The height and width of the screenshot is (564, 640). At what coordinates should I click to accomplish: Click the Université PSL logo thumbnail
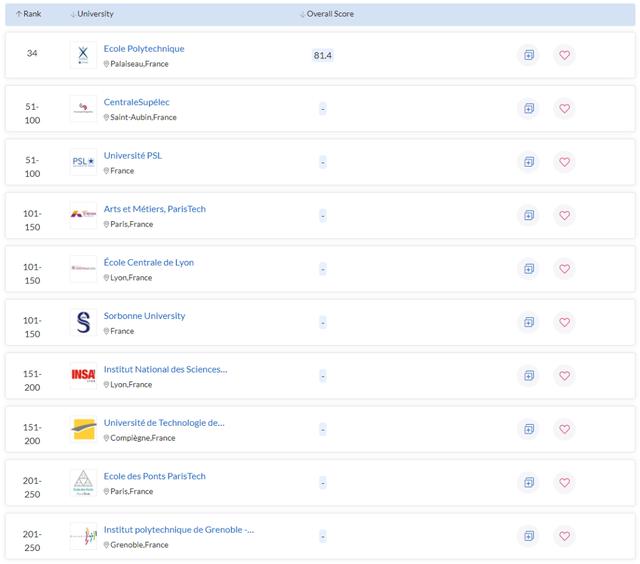click(x=84, y=162)
